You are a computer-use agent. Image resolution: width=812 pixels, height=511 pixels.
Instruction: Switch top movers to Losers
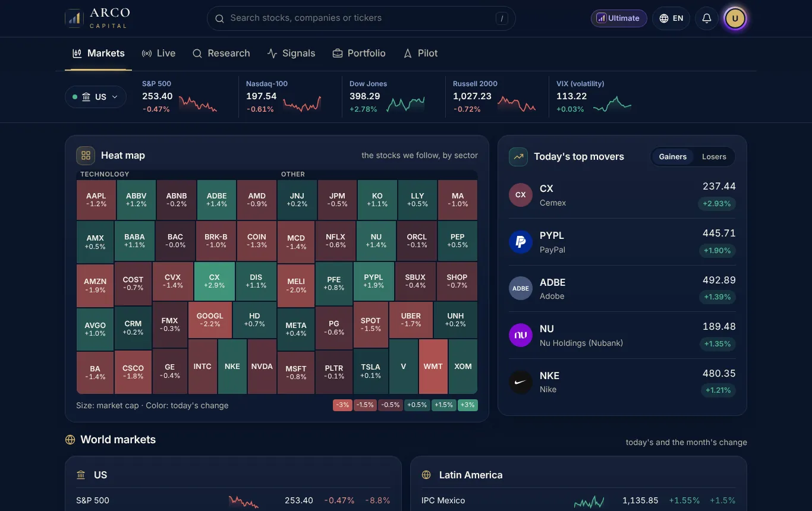coord(714,157)
